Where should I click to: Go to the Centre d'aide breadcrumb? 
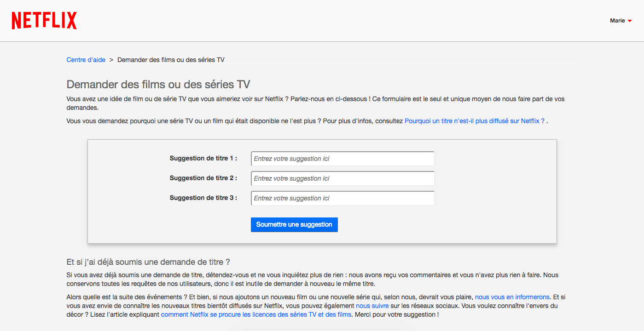pyautogui.click(x=86, y=60)
